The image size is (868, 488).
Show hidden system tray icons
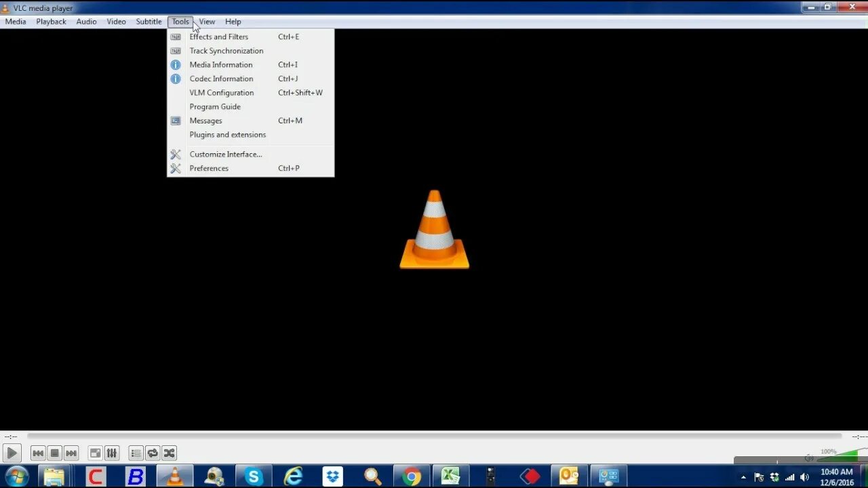[743, 477]
